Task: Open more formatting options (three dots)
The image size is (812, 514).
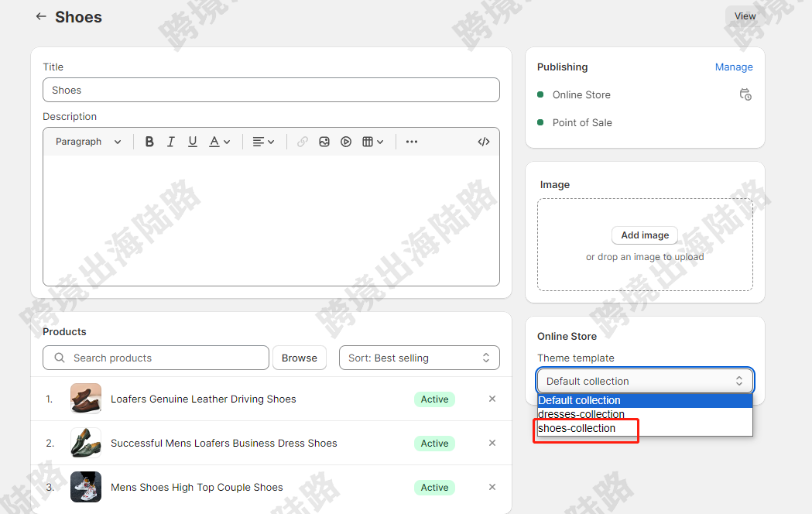Action: [x=412, y=142]
